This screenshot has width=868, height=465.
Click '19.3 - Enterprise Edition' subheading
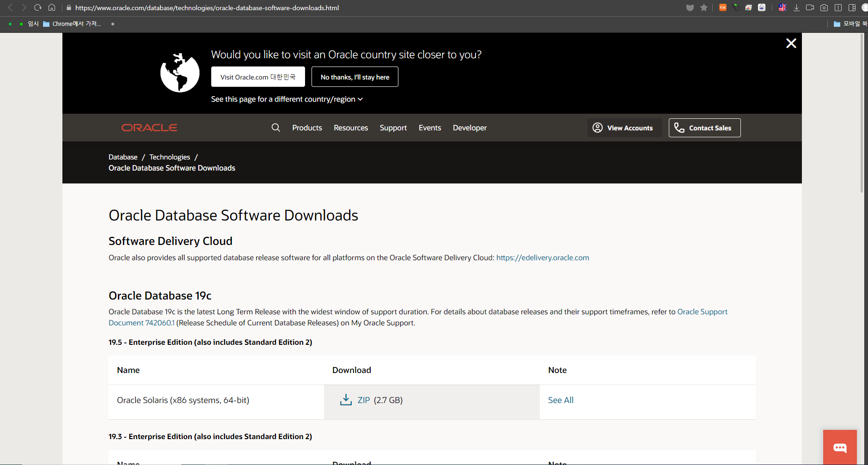[x=210, y=436]
